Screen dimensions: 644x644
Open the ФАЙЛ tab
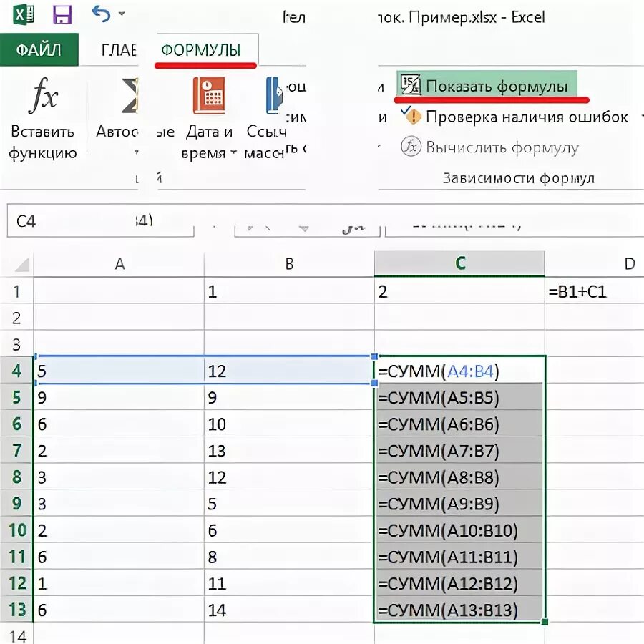point(39,49)
